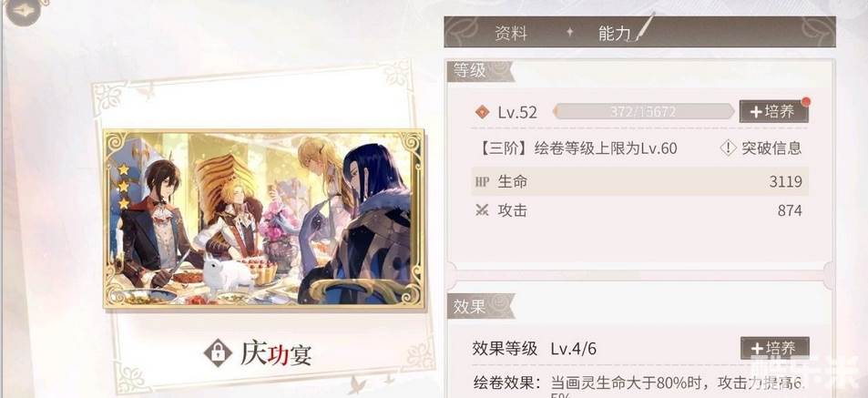868x398 pixels.
Task: Click the HP icon beside 生命
Action: 482,182
